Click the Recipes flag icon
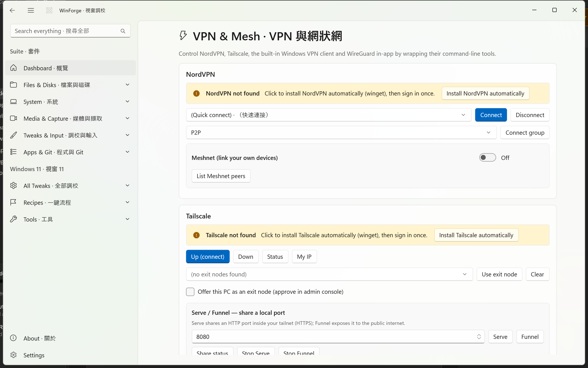 click(13, 202)
